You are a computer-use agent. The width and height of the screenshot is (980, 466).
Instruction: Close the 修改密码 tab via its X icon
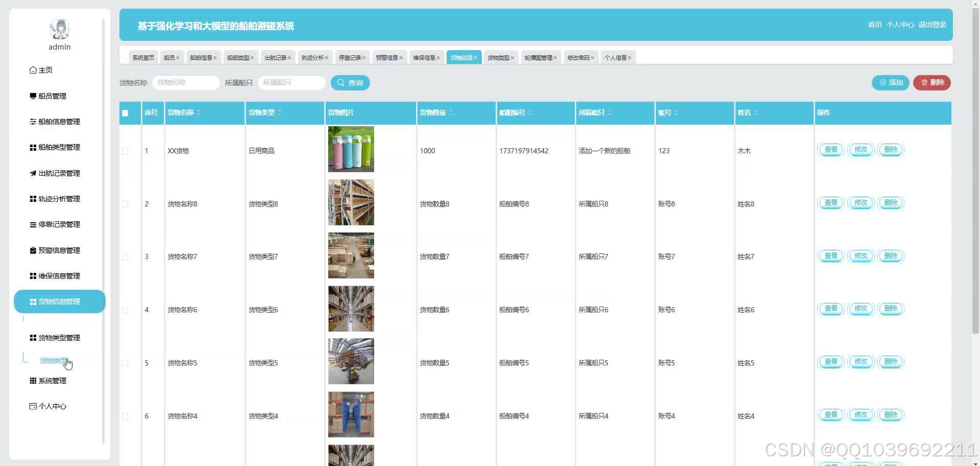click(593, 58)
